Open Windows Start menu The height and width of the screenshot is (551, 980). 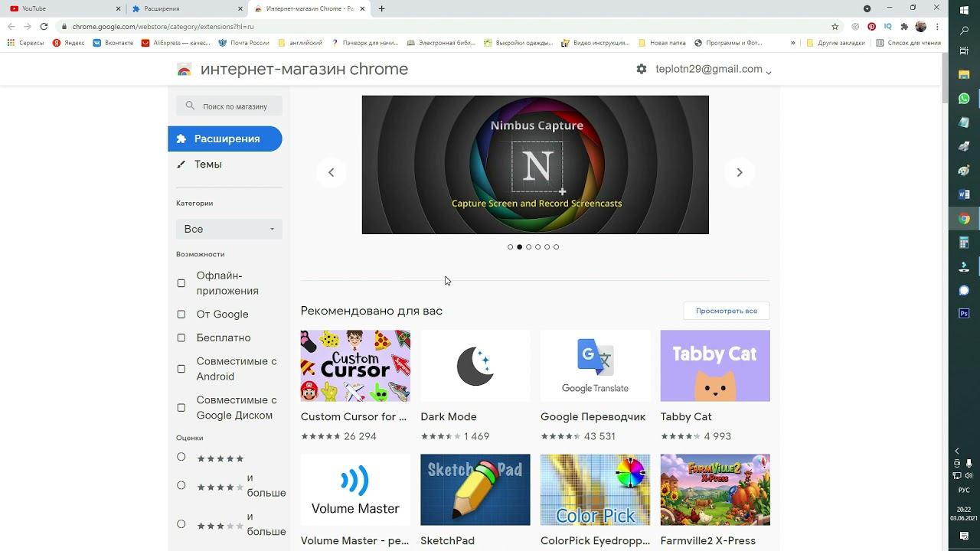click(964, 10)
